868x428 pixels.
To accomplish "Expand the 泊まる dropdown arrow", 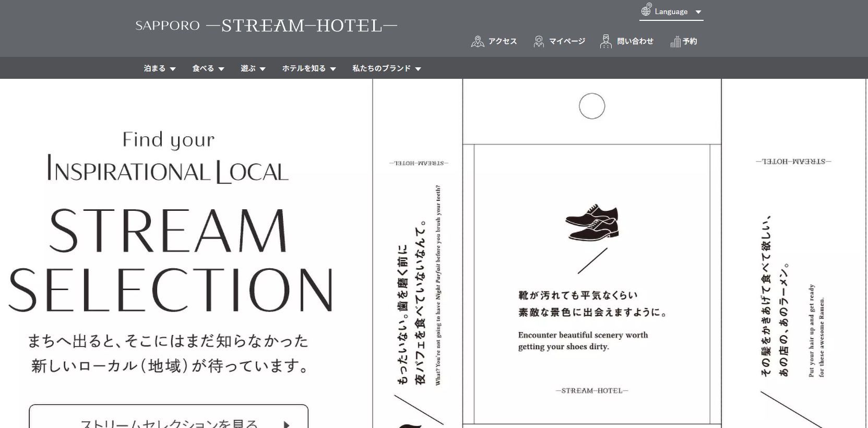I will point(173,69).
